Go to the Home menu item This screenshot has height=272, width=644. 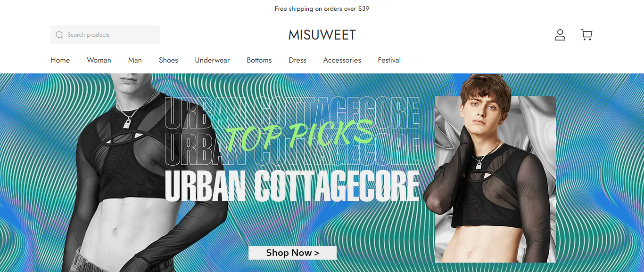click(60, 60)
